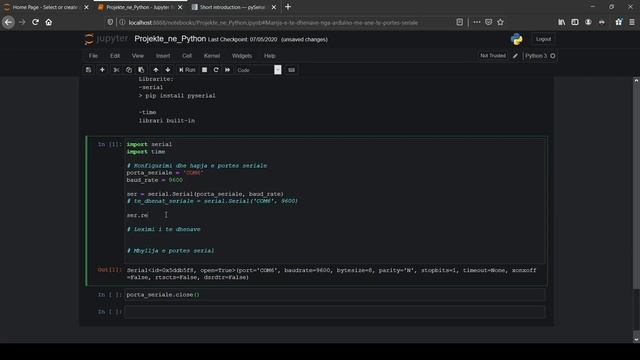
Task: Switch to the pySerial Short introduction tab
Action: tap(233, 7)
